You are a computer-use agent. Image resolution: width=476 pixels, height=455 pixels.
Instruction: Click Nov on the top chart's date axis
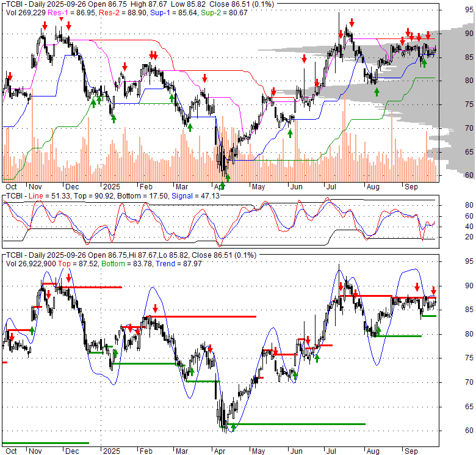tap(35, 187)
